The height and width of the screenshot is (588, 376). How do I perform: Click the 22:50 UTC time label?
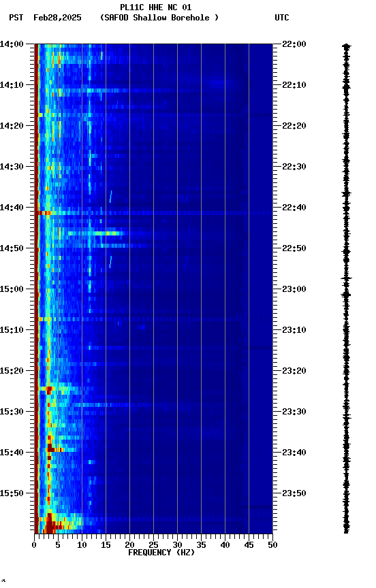coord(294,248)
